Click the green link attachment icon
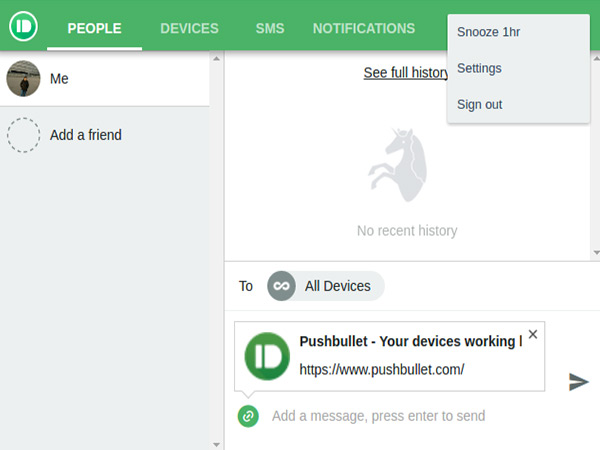This screenshot has height=450, width=600. coord(248,416)
